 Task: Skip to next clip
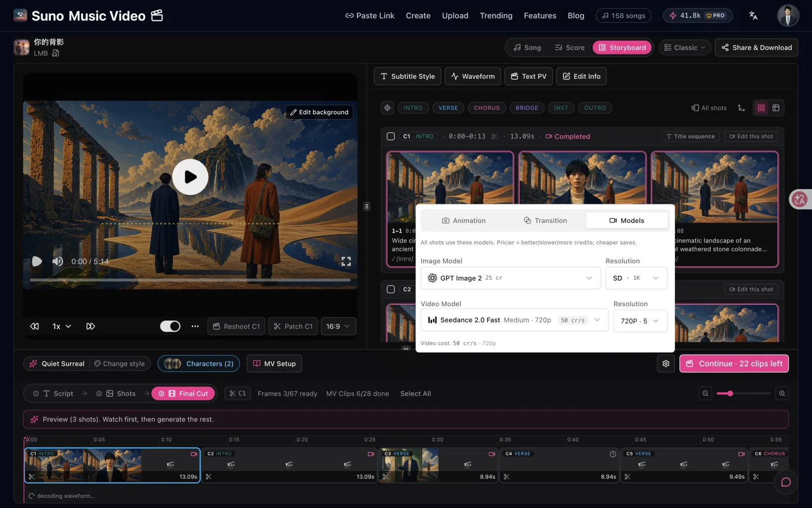(90, 326)
